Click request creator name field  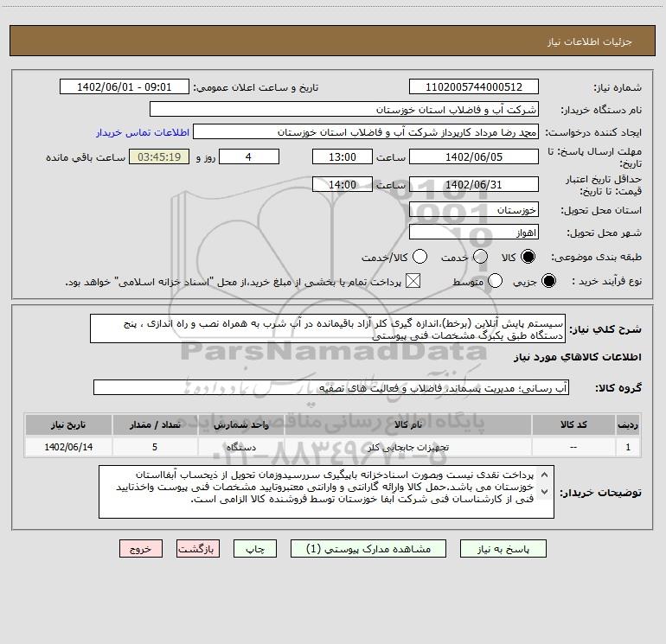point(366,132)
